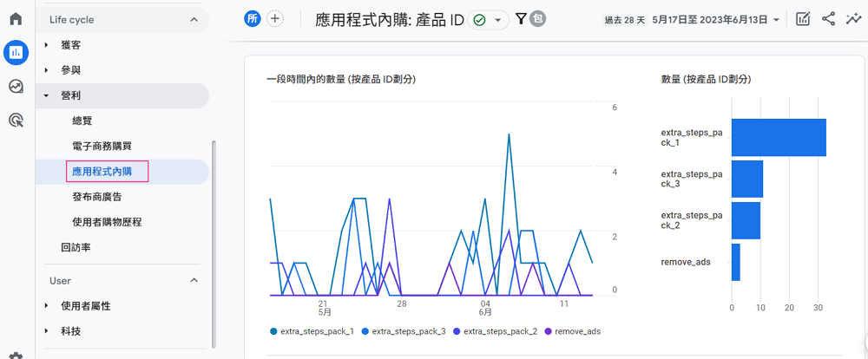Click the gray 包 filter badge
This screenshot has width=868, height=359.
coord(537,19)
